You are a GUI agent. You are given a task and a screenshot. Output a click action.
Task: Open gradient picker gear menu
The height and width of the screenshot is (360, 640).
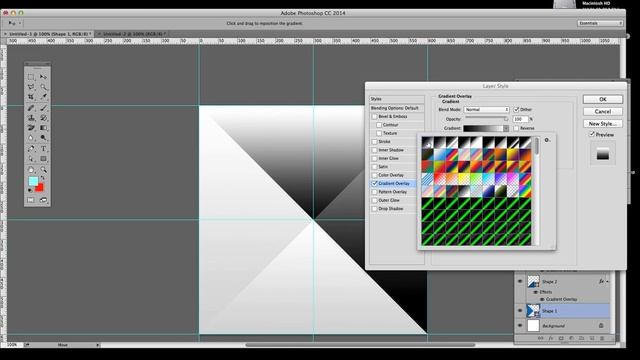point(547,140)
